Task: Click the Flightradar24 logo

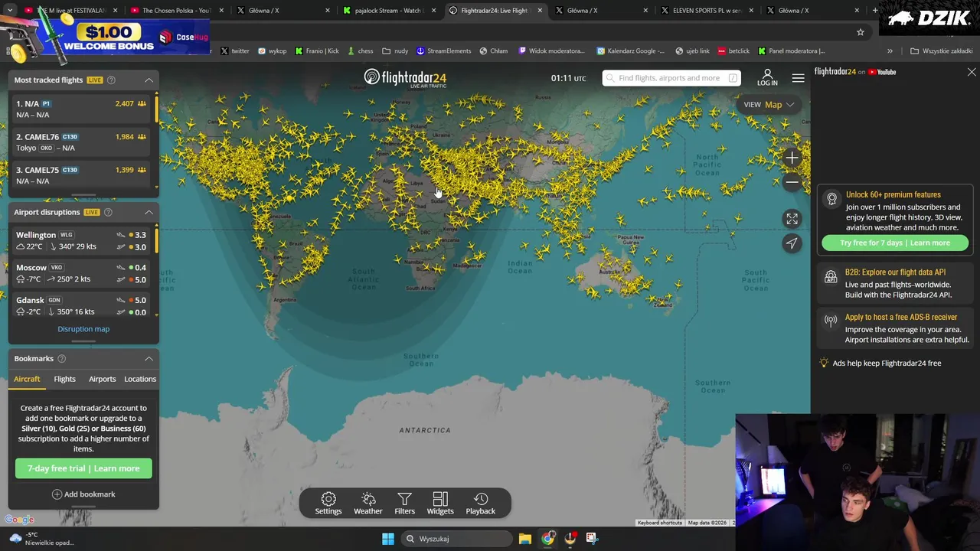Action: pyautogui.click(x=405, y=78)
